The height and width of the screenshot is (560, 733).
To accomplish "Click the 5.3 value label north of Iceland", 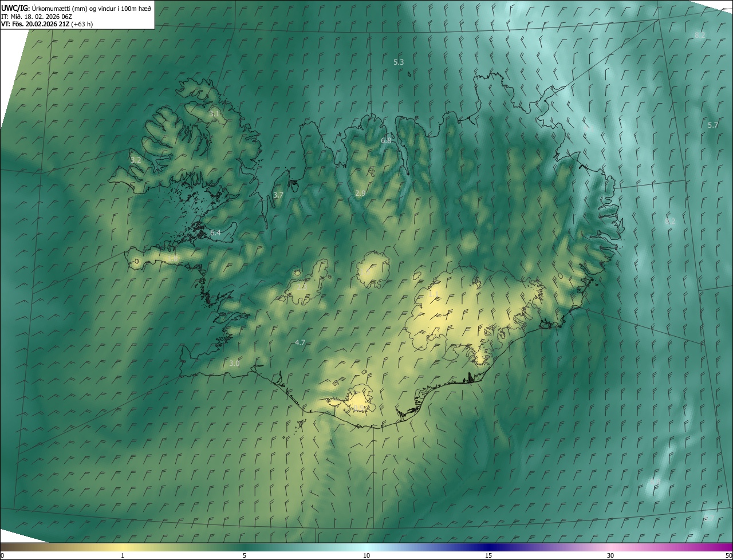I will pos(399,62).
